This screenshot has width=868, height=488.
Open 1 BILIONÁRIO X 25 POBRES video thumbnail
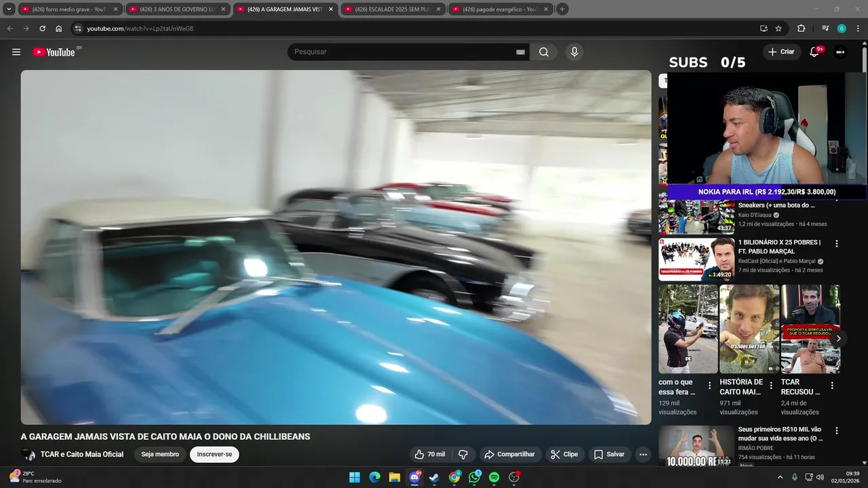pyautogui.click(x=696, y=259)
